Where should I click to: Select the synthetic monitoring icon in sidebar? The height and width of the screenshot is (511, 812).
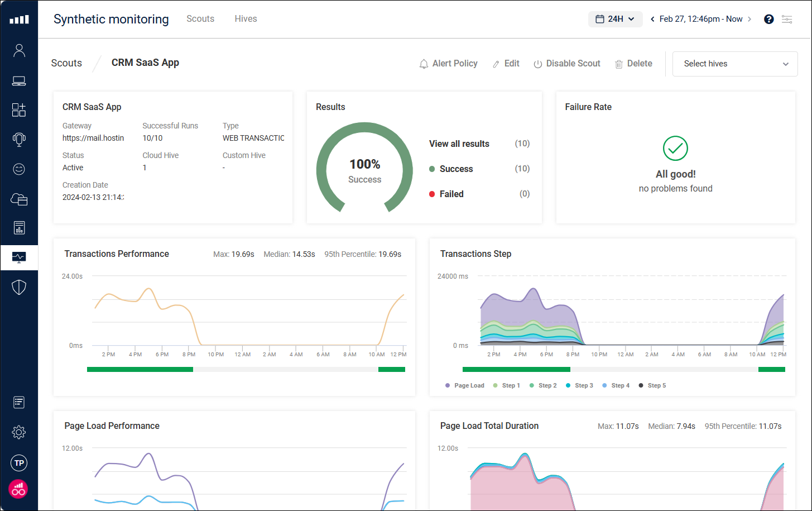click(x=19, y=257)
